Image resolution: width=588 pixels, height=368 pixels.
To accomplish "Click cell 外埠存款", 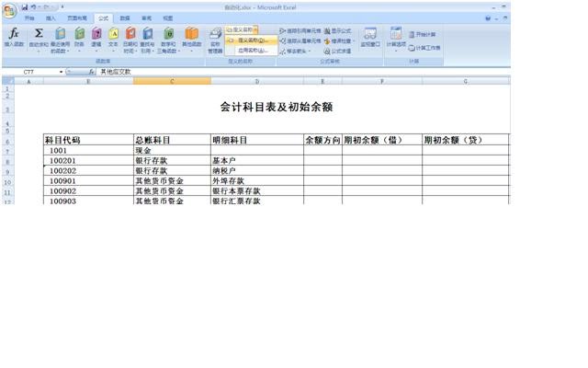I will pyautogui.click(x=257, y=181).
